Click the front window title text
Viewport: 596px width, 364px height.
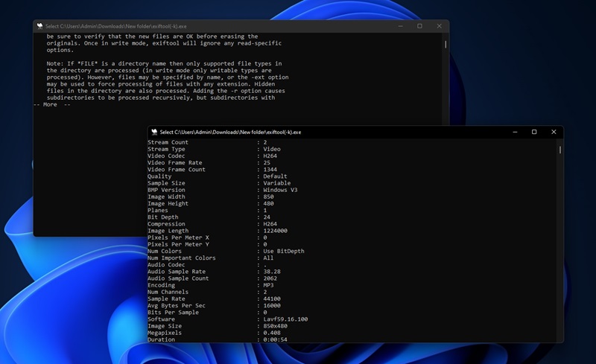tap(230, 132)
